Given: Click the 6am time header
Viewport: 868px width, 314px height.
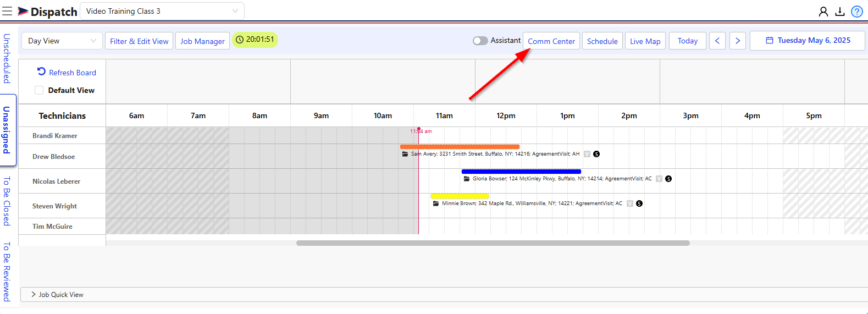Looking at the screenshot, I should [x=137, y=115].
